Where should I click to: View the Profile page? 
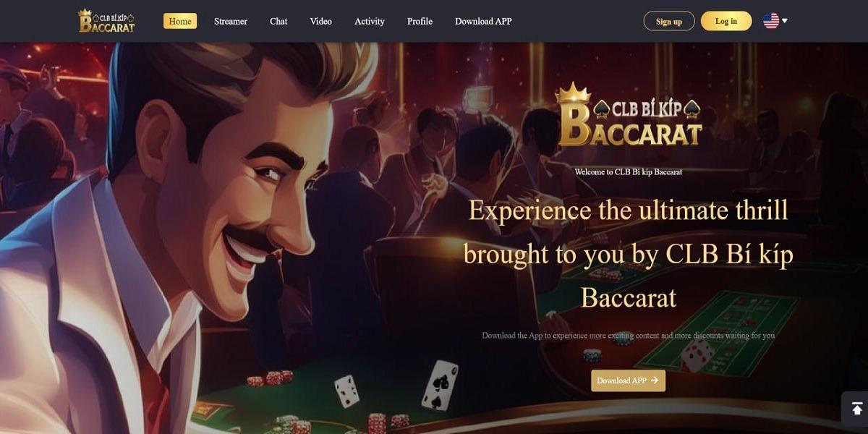coord(420,21)
